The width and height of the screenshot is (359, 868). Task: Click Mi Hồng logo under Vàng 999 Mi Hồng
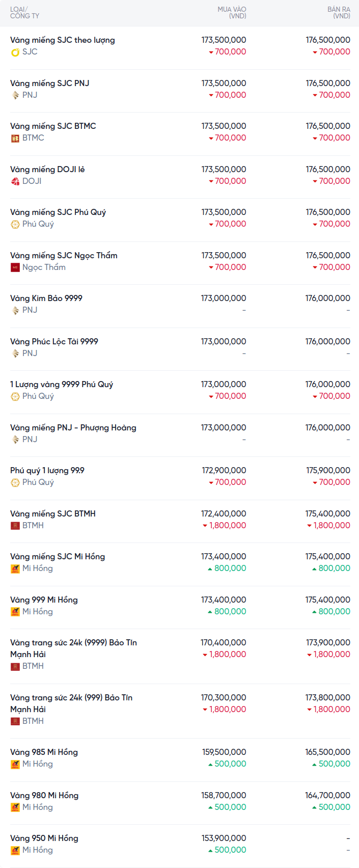tap(15, 612)
